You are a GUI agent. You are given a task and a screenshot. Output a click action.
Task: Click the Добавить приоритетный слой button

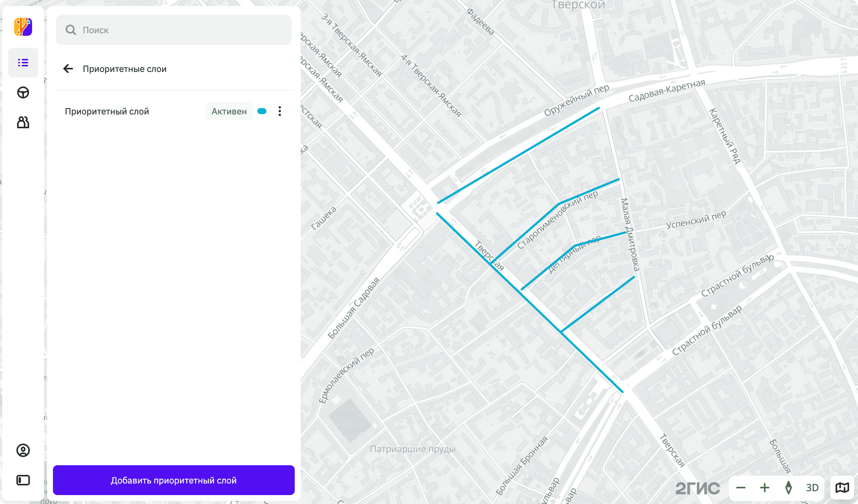click(x=174, y=480)
